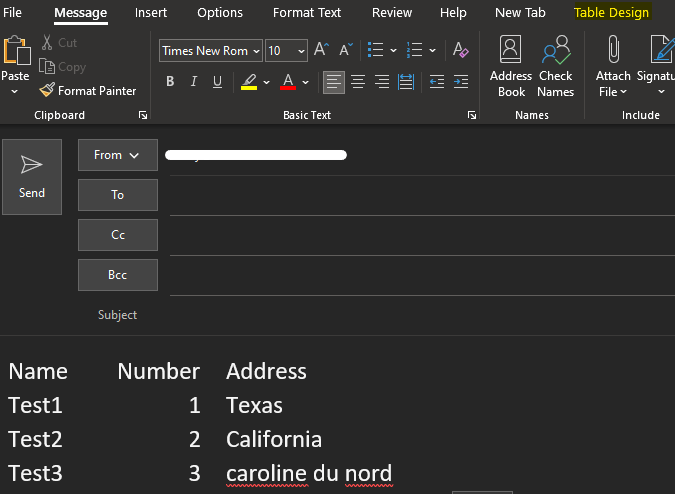Click in the Subject field
The image size is (675, 494).
click(422, 315)
